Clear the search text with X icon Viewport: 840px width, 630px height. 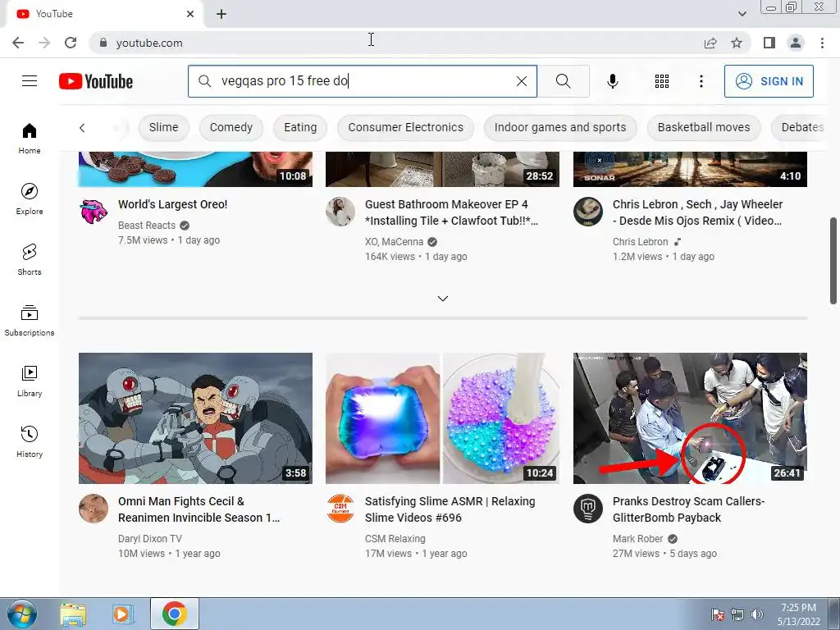tap(521, 81)
